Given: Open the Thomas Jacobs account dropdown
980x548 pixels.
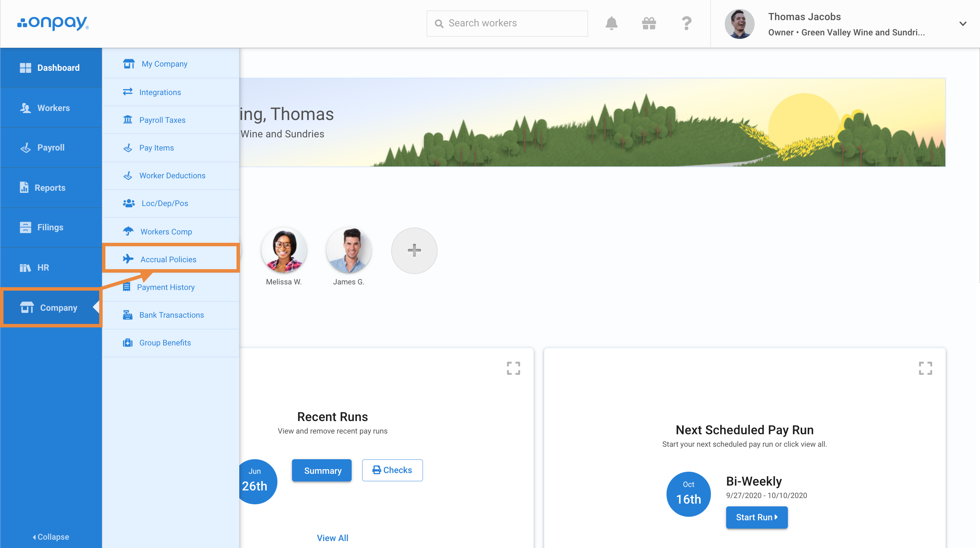Looking at the screenshot, I should (x=963, y=24).
